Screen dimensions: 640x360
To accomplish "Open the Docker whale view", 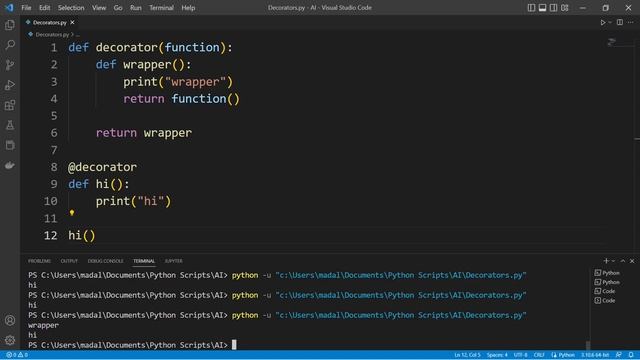I will click(x=10, y=165).
